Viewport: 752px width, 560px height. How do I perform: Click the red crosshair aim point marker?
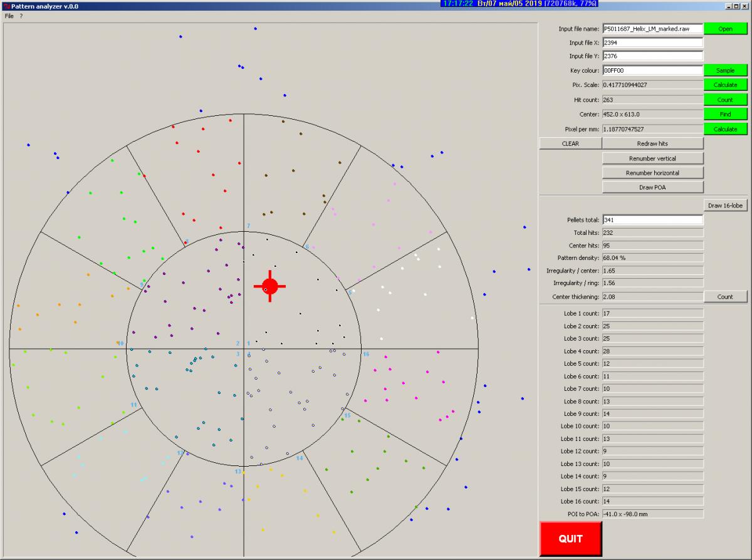pos(269,286)
